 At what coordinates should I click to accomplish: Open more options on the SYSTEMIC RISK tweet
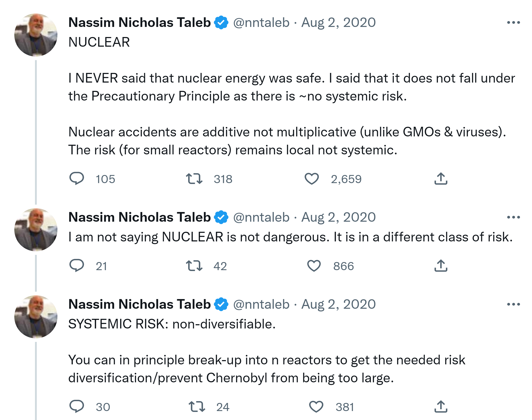(x=513, y=304)
